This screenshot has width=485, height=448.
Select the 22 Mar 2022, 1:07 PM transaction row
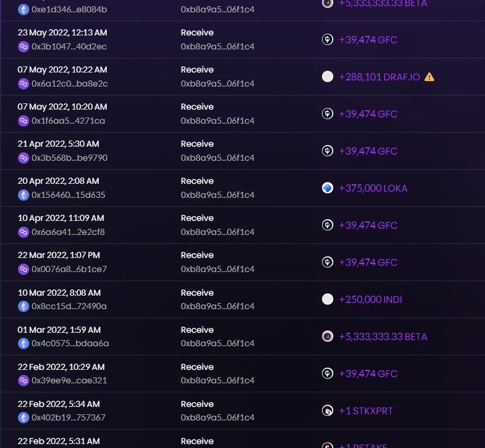click(x=242, y=263)
